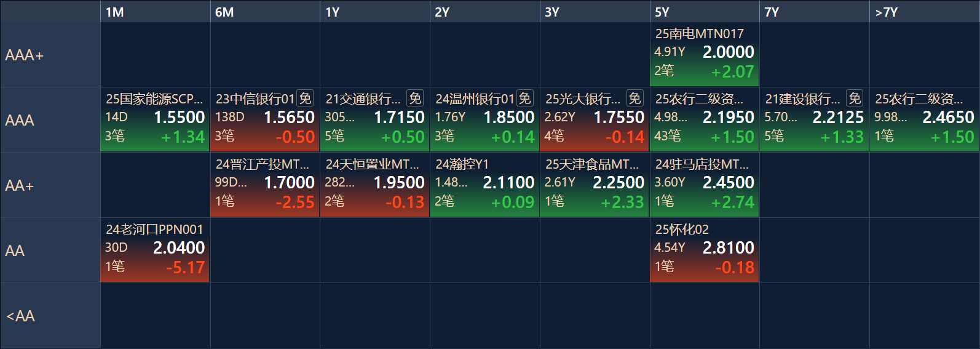The width and height of the screenshot is (980, 349).
Task: Click the 25天津食品MT bond name
Action: [591, 164]
